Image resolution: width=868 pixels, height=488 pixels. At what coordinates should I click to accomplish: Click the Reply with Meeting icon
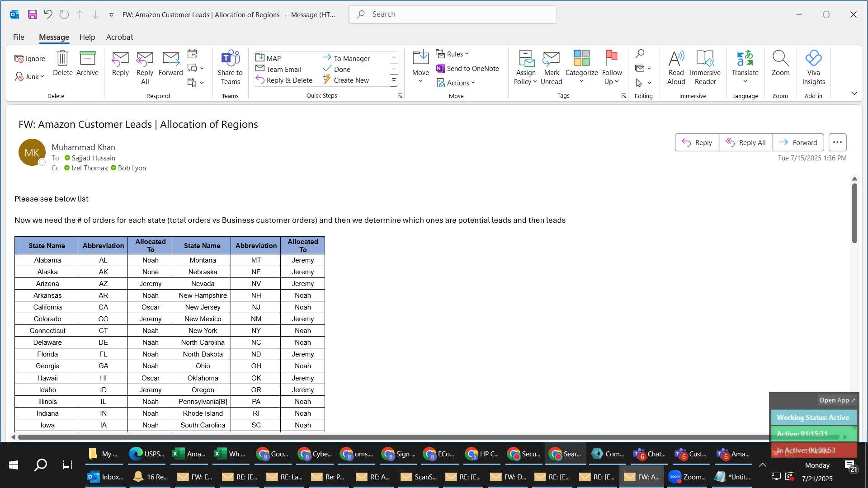pos(192,54)
